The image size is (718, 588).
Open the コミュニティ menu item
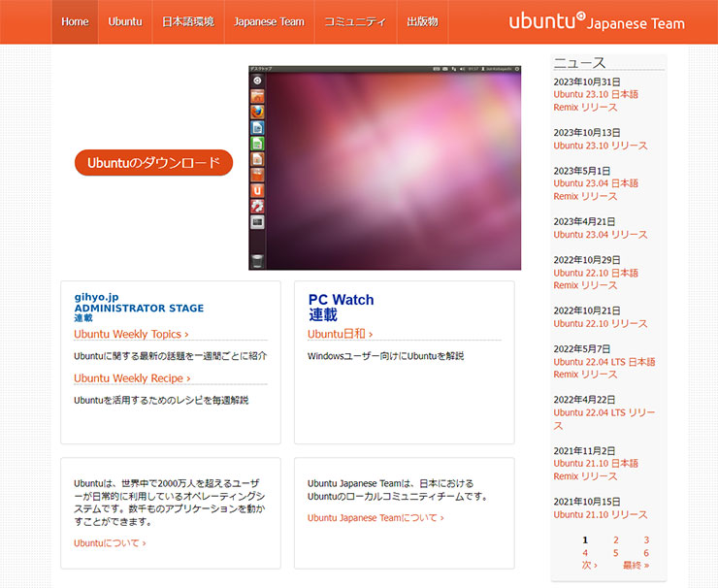[355, 21]
